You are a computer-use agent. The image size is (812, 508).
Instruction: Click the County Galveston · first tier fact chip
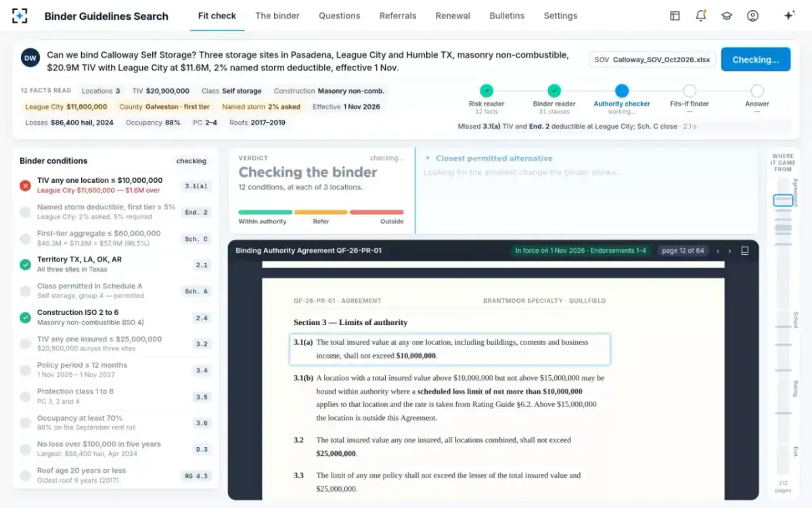[164, 107]
